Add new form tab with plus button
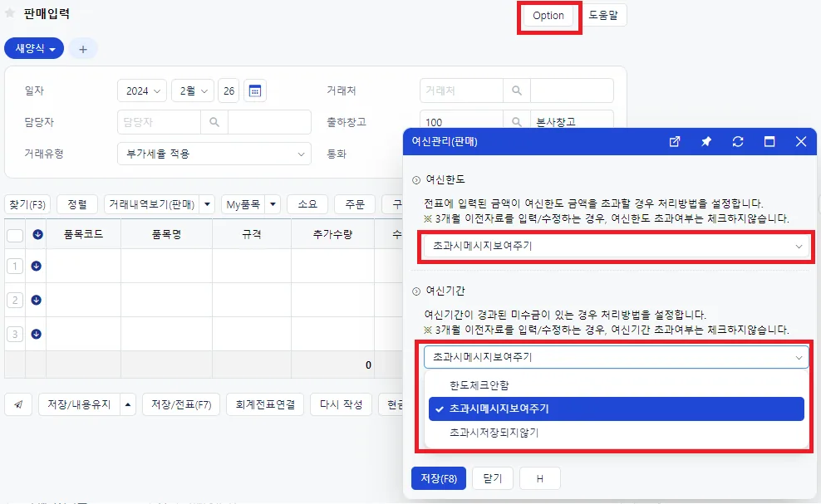 (x=83, y=49)
